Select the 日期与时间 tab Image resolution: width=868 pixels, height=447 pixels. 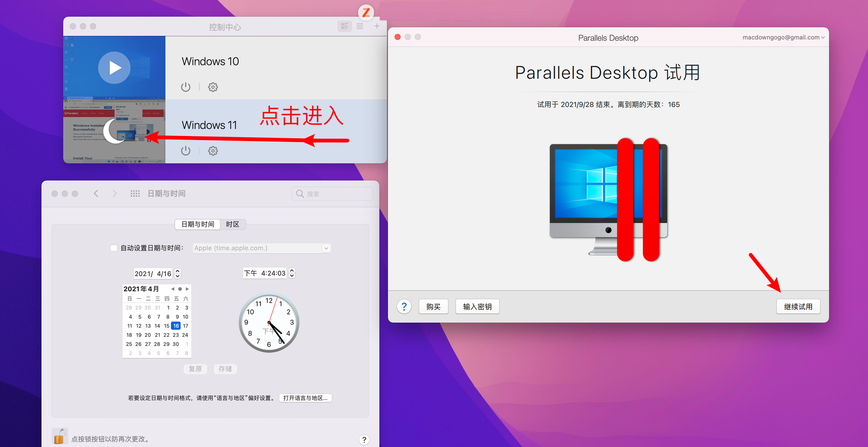pyautogui.click(x=197, y=224)
